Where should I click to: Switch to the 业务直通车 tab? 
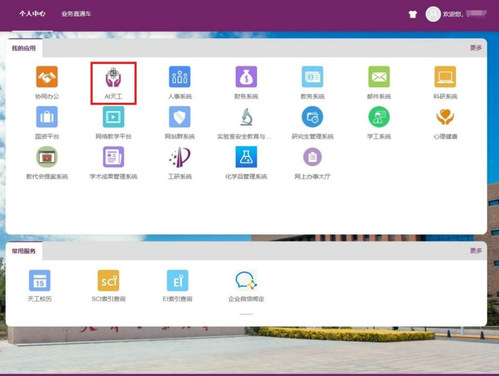76,14
